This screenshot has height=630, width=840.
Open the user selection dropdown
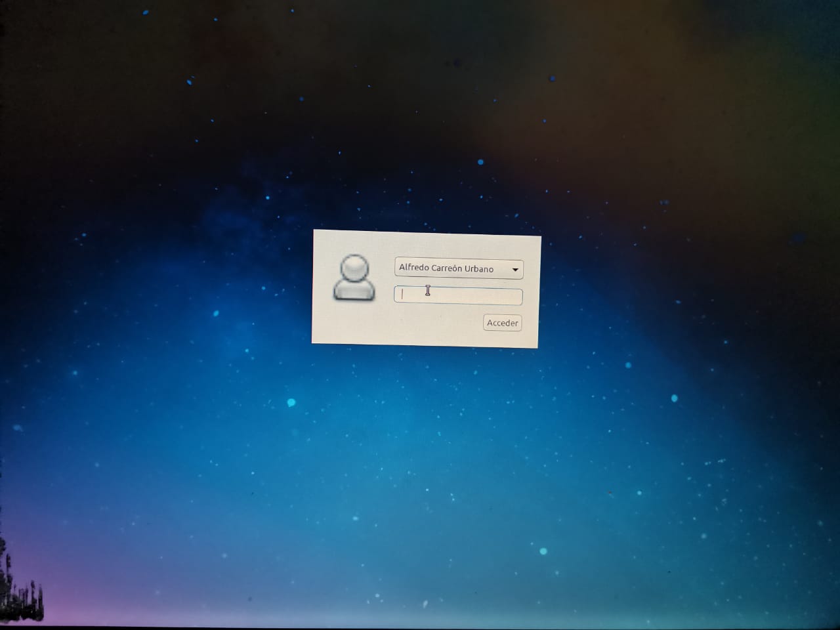(x=459, y=268)
